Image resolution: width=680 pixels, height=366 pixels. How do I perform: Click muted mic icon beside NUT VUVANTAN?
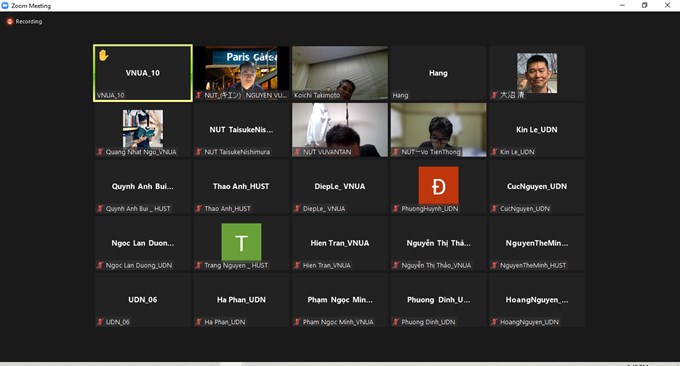coord(298,152)
